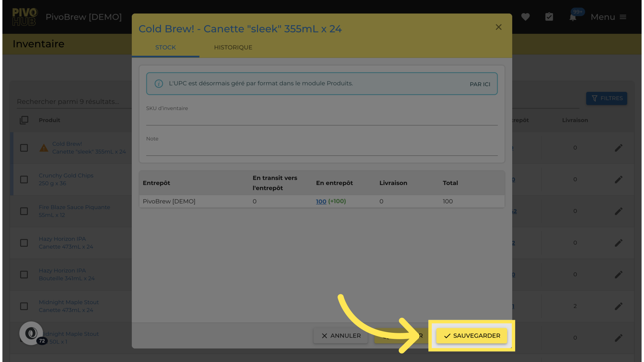Click the favorites heart icon
644x362 pixels.
[x=525, y=17]
